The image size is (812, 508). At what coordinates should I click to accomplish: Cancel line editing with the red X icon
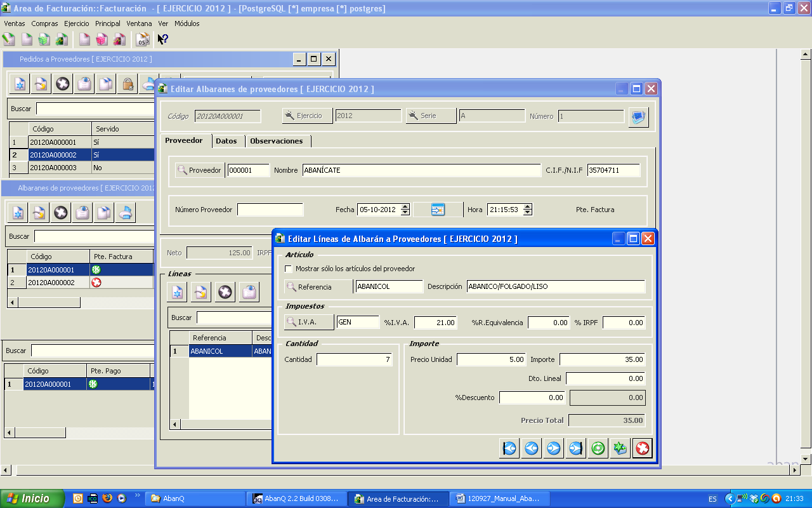(642, 448)
